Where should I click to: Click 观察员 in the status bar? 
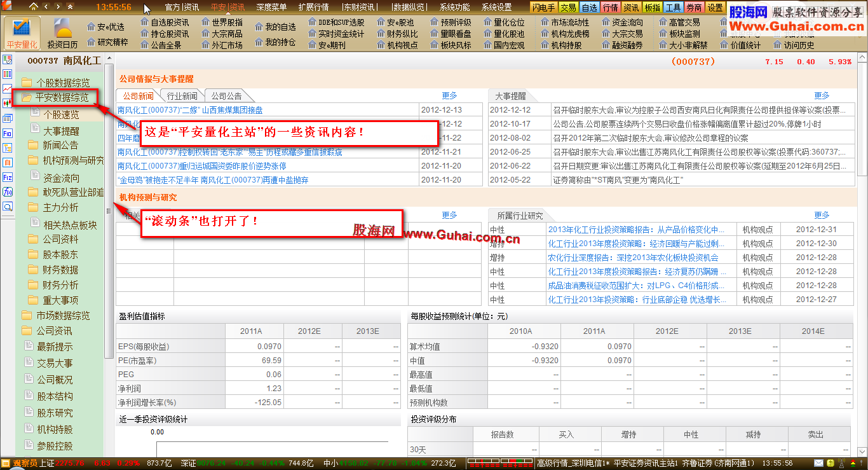pyautogui.click(x=24, y=463)
